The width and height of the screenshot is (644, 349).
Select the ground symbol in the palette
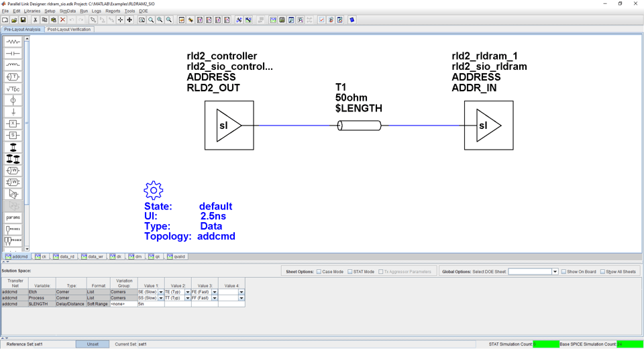tap(13, 112)
